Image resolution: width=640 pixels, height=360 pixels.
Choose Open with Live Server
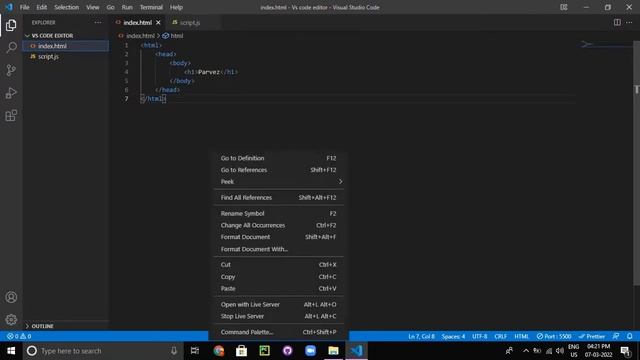(278, 304)
